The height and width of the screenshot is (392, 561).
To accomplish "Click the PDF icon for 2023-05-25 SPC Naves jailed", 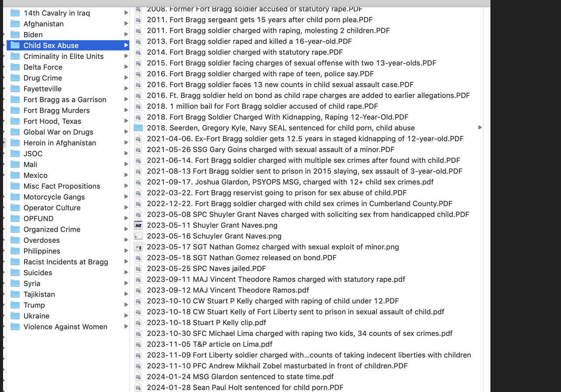I will pos(138,268).
